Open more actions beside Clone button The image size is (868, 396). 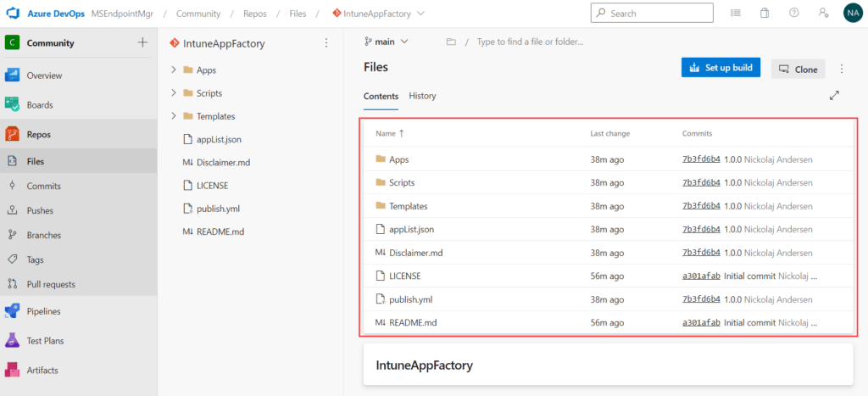click(x=842, y=70)
